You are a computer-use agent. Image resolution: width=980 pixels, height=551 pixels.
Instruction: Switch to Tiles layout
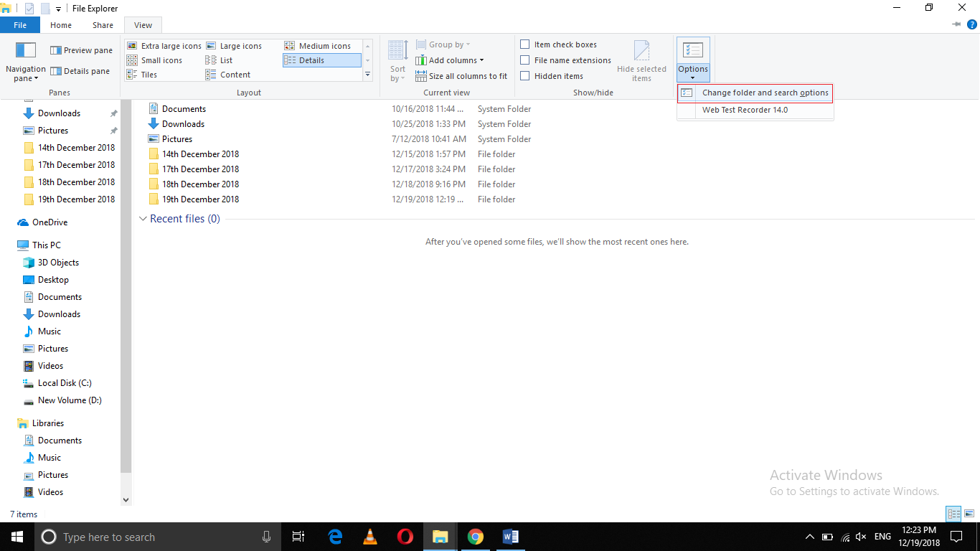point(143,75)
